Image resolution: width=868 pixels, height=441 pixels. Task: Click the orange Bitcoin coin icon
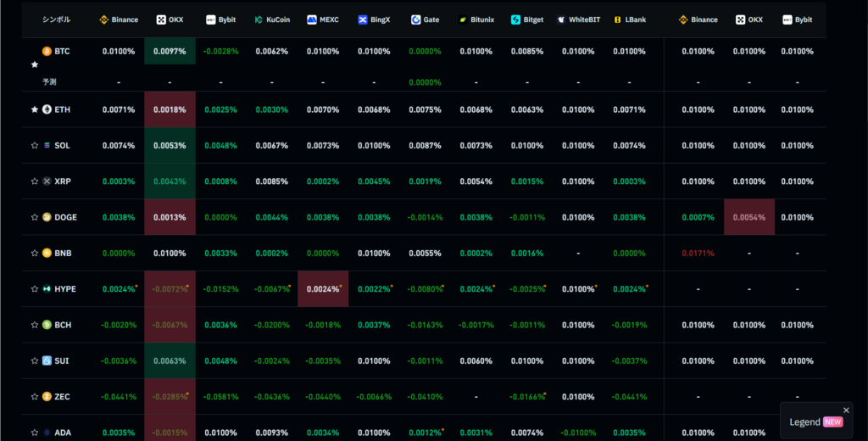point(47,51)
